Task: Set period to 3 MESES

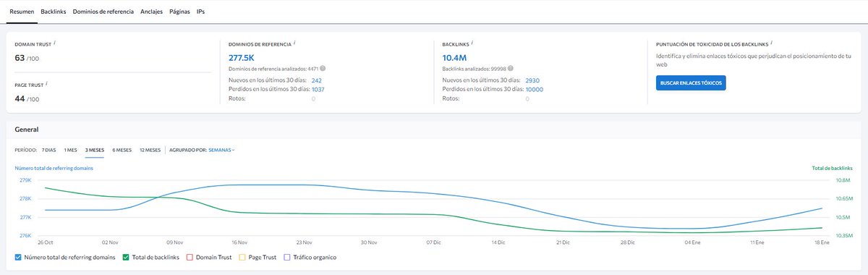Action: point(95,150)
